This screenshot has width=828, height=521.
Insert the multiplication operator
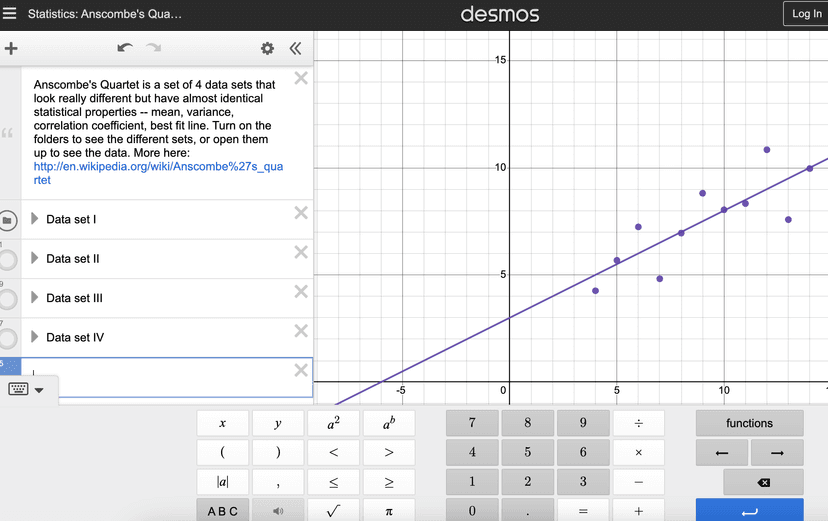[x=638, y=452]
